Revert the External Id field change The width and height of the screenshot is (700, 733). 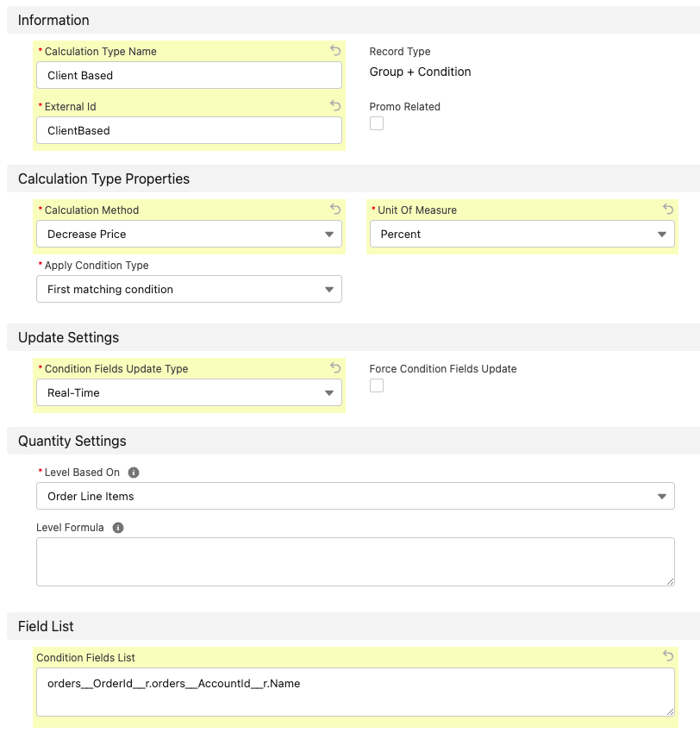coord(335,106)
